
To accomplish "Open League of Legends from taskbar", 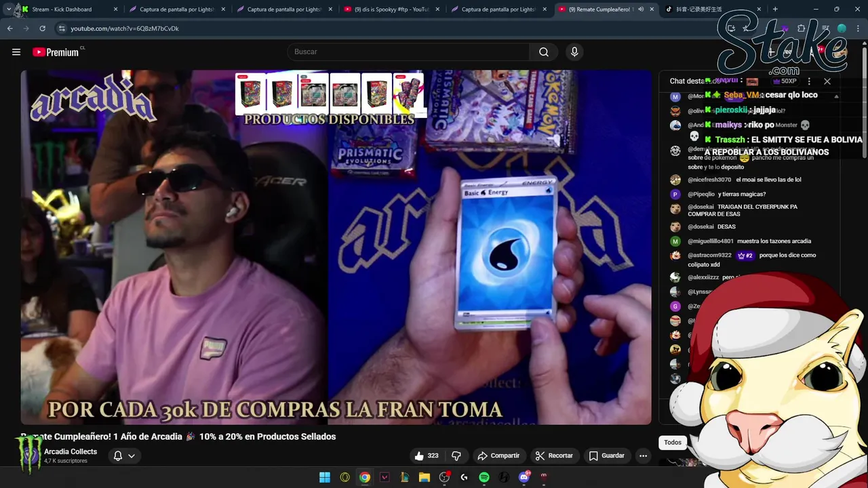I will pos(405,477).
